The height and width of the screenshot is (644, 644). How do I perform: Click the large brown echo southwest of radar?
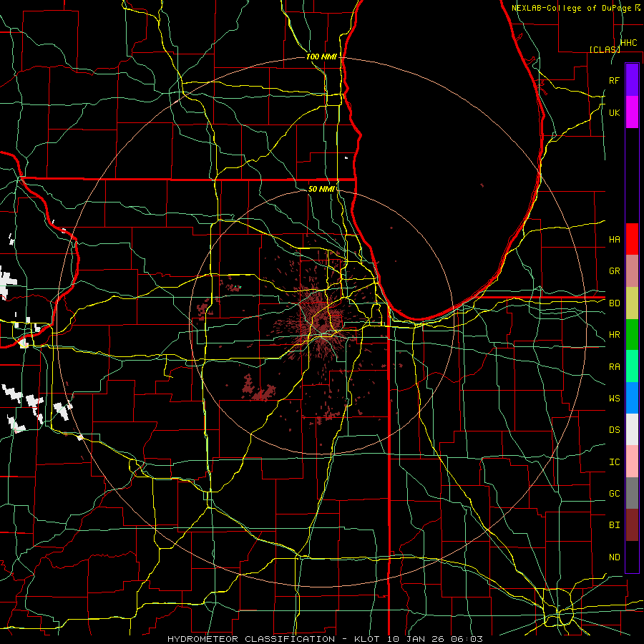click(258, 389)
